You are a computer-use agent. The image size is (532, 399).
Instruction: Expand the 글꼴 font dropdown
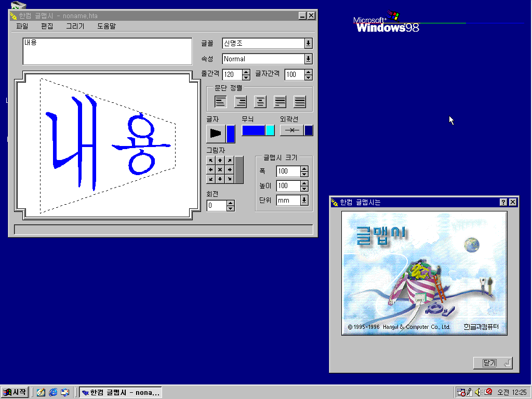click(308, 44)
